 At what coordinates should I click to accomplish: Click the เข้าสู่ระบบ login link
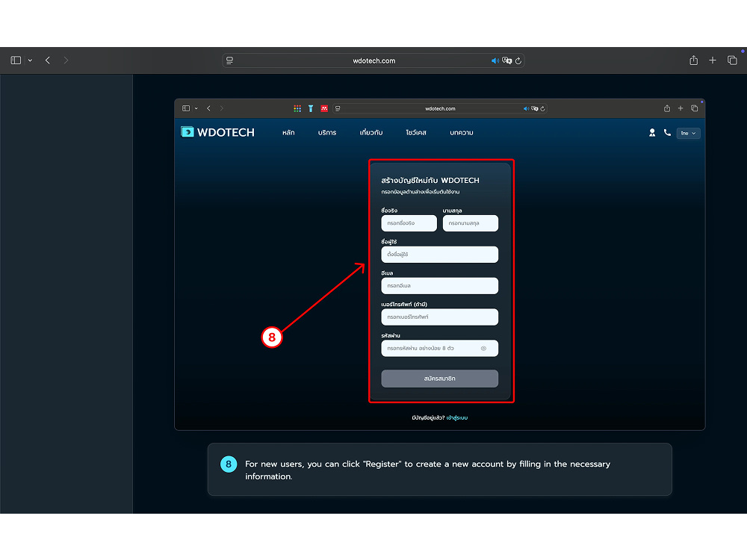pyautogui.click(x=457, y=417)
